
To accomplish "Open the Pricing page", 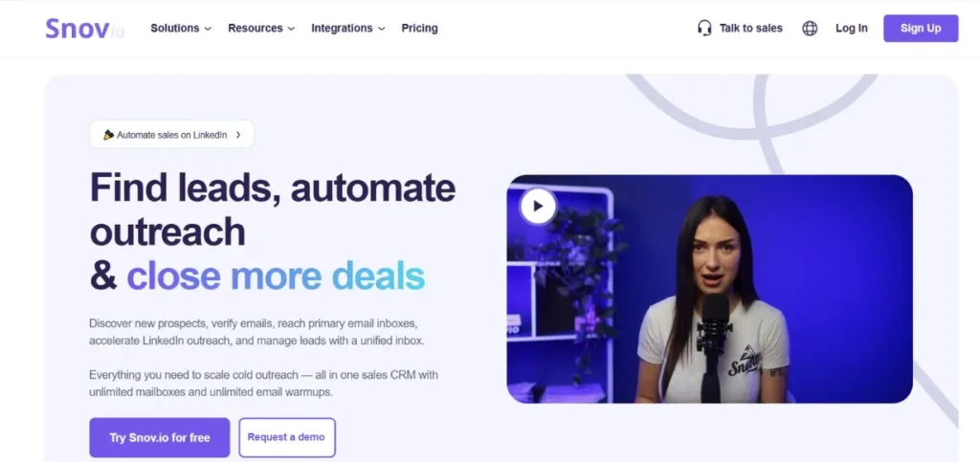I will (x=419, y=28).
